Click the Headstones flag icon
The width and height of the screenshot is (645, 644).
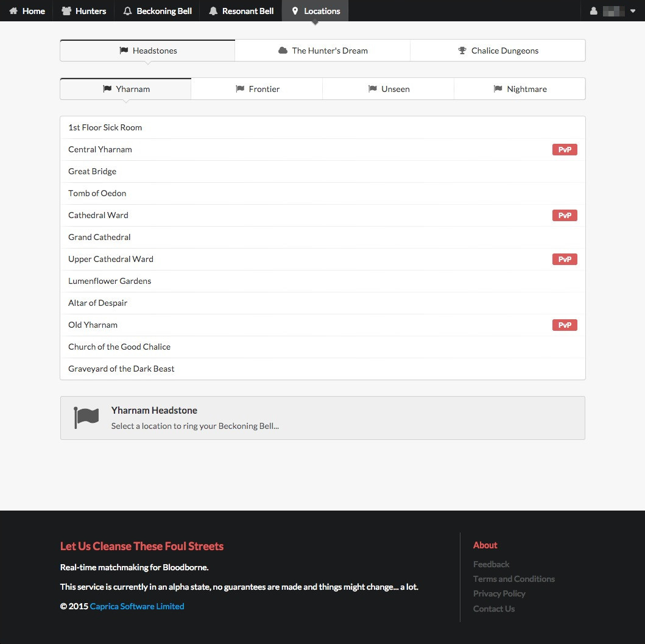tap(124, 50)
